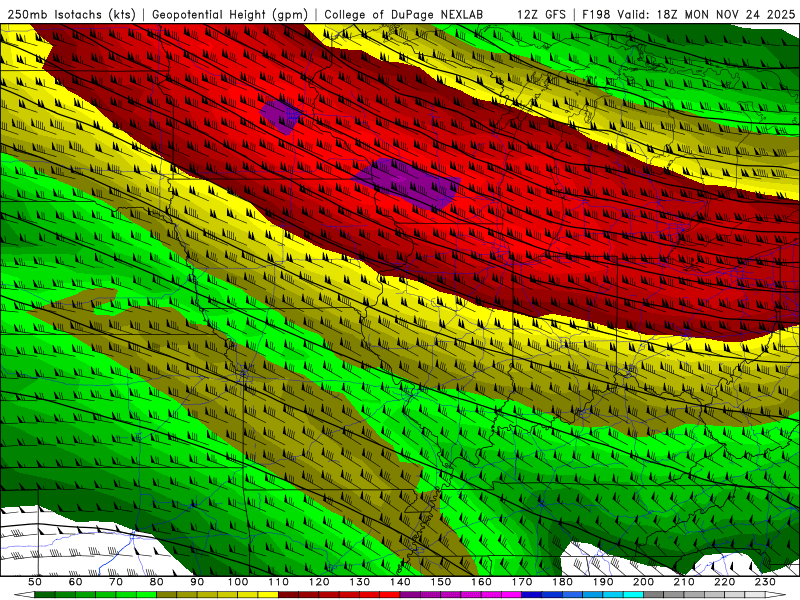
Task: Click the 'F198 Valid: 18Z MON NOV 24 2025' text
Action: [x=689, y=14]
